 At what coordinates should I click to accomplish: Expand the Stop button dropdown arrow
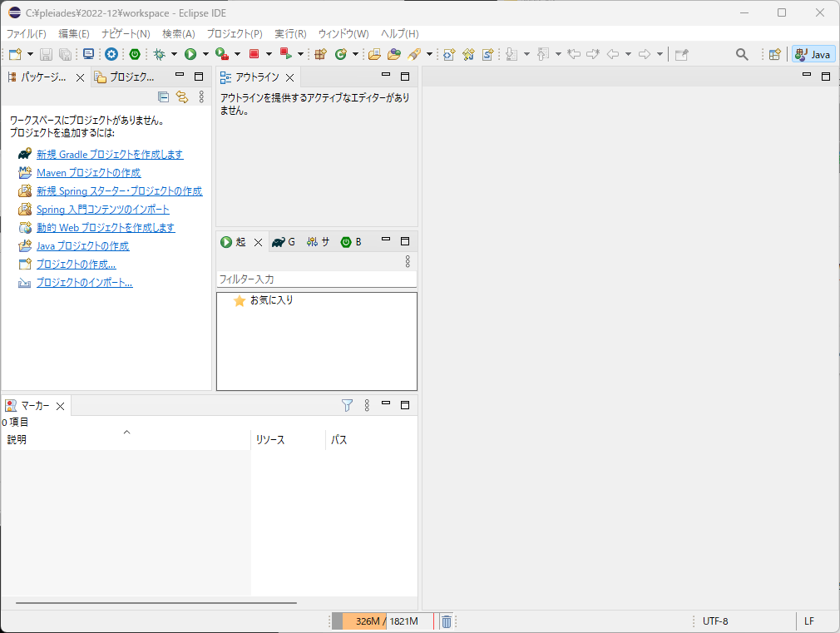pyautogui.click(x=269, y=54)
